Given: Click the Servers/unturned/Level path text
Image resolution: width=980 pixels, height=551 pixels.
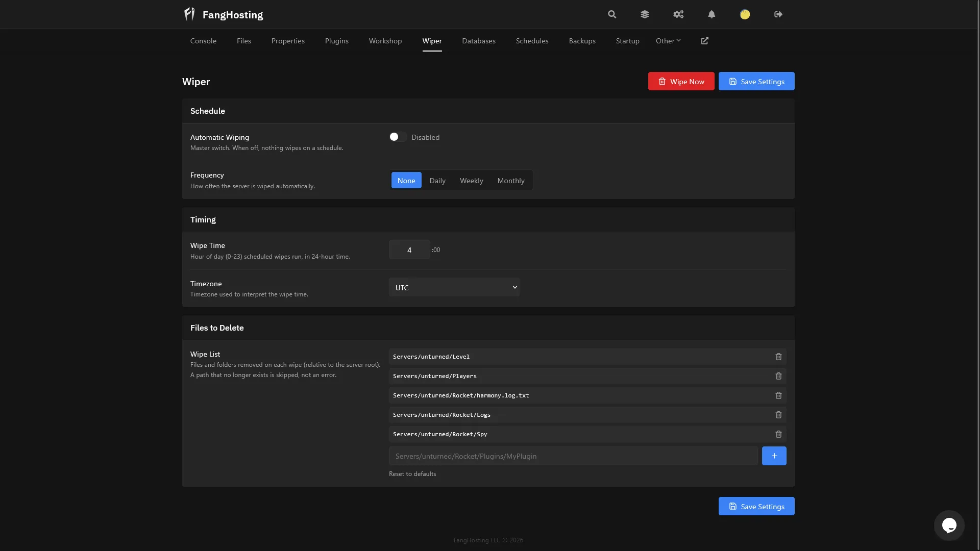Looking at the screenshot, I should [431, 357].
